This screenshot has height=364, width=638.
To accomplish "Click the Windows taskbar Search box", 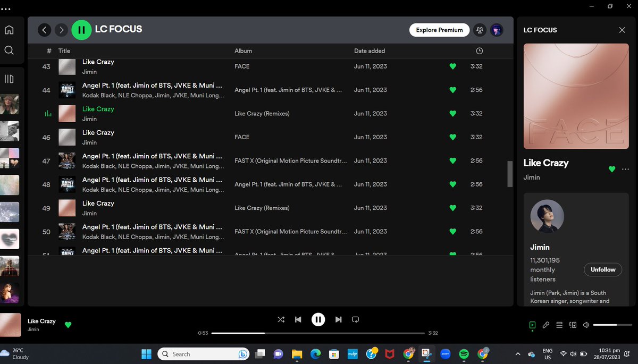I will click(x=203, y=354).
